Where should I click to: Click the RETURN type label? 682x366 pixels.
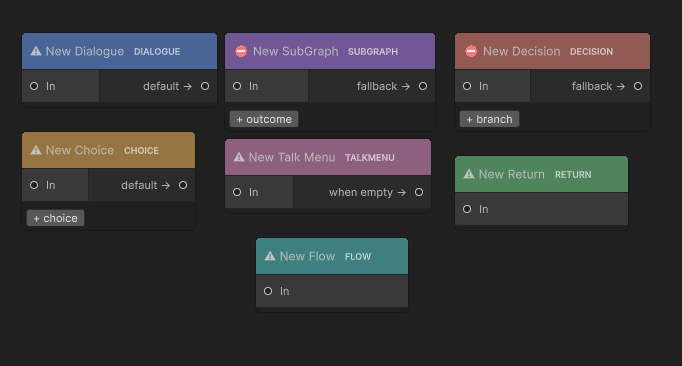coord(573,175)
